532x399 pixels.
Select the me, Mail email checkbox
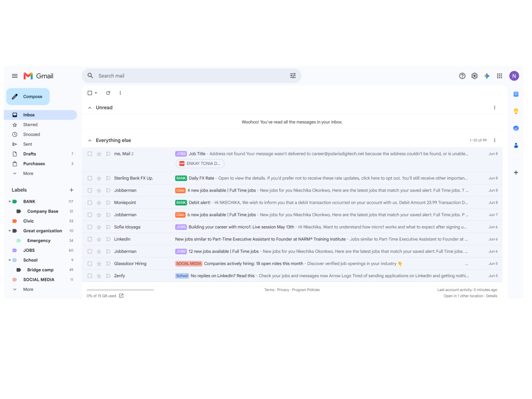[x=89, y=154]
